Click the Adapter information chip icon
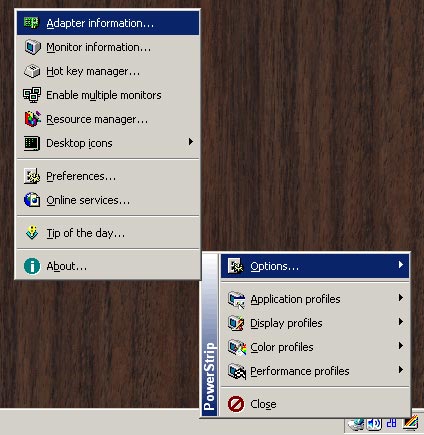The image size is (424, 435). pos(32,23)
